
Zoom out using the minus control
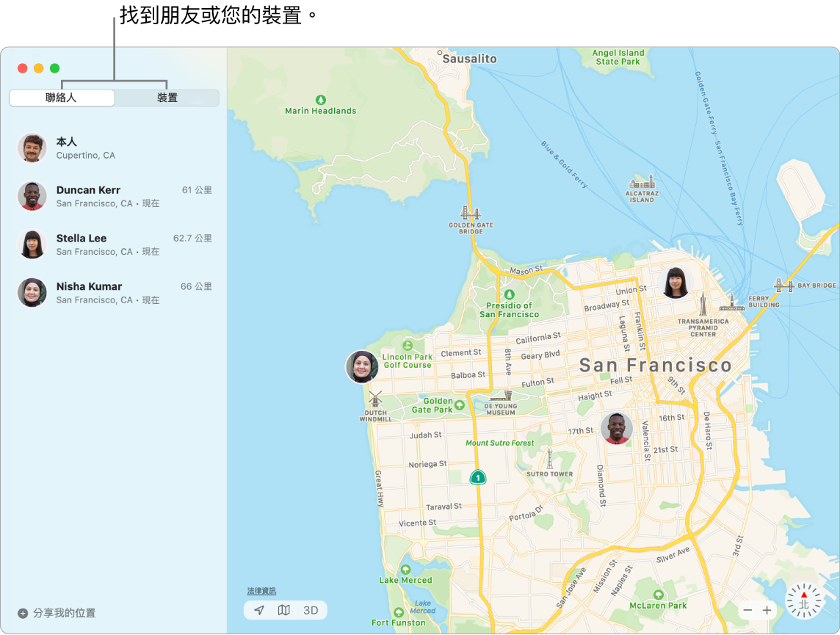[x=747, y=610]
